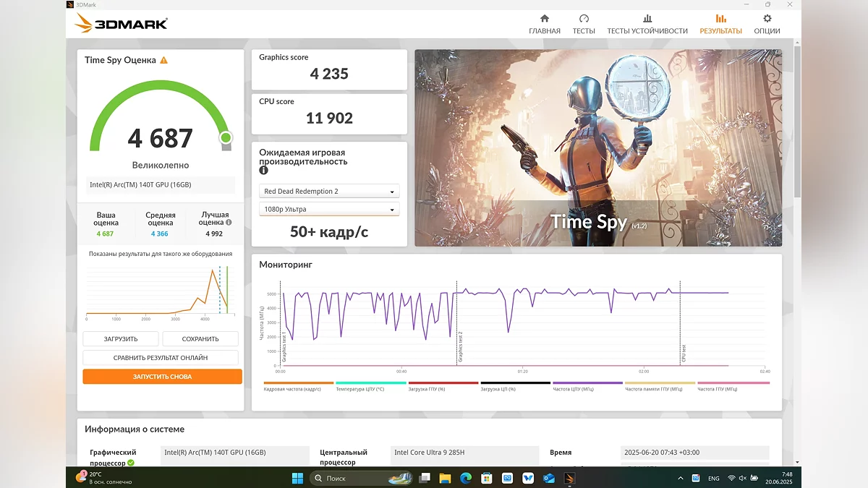The width and height of the screenshot is (868, 488).
Task: Click info icon beside Лучшая оценка
Action: tap(229, 223)
